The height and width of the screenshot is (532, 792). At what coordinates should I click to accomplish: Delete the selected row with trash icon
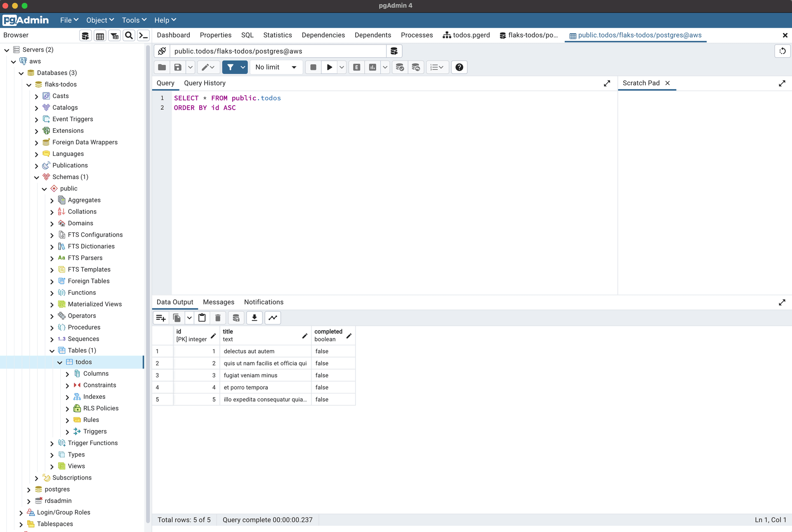[218, 318]
